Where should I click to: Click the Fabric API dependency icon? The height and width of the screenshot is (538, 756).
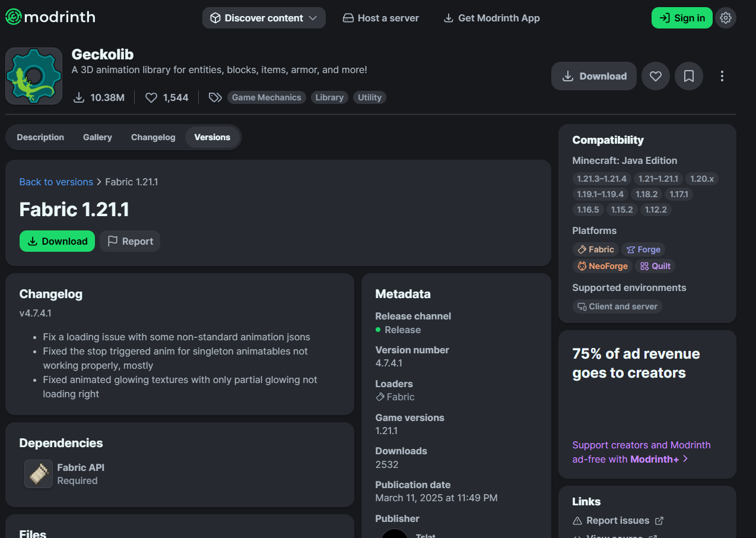[x=39, y=474]
